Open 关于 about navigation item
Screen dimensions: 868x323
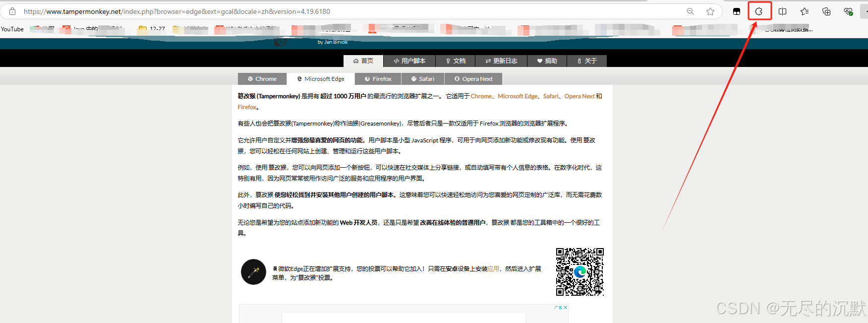587,61
